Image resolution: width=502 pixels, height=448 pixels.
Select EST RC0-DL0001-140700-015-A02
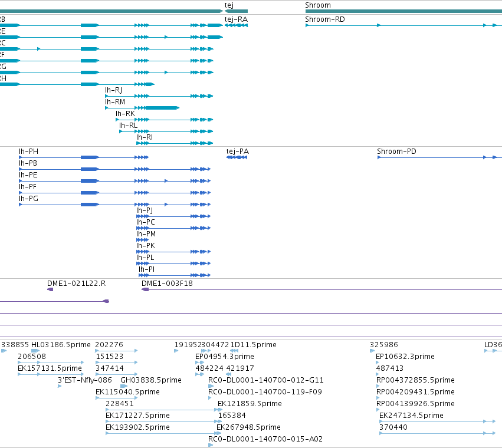click(265, 439)
